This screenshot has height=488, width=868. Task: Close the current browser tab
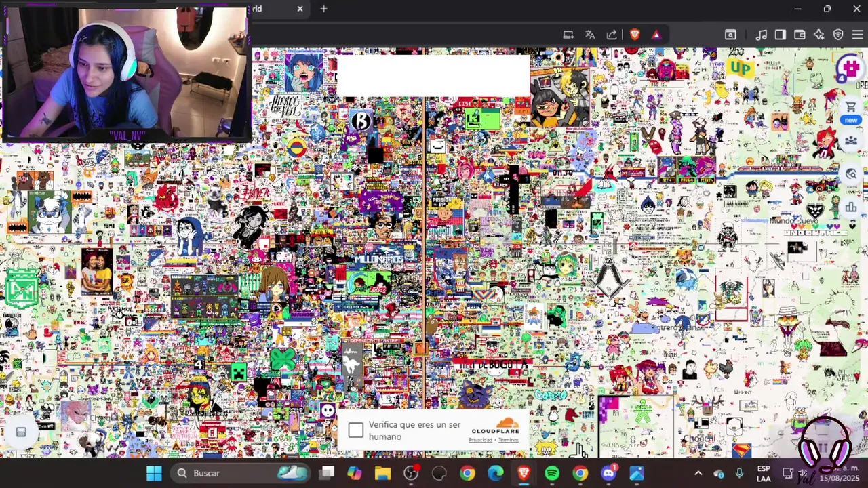point(300,9)
